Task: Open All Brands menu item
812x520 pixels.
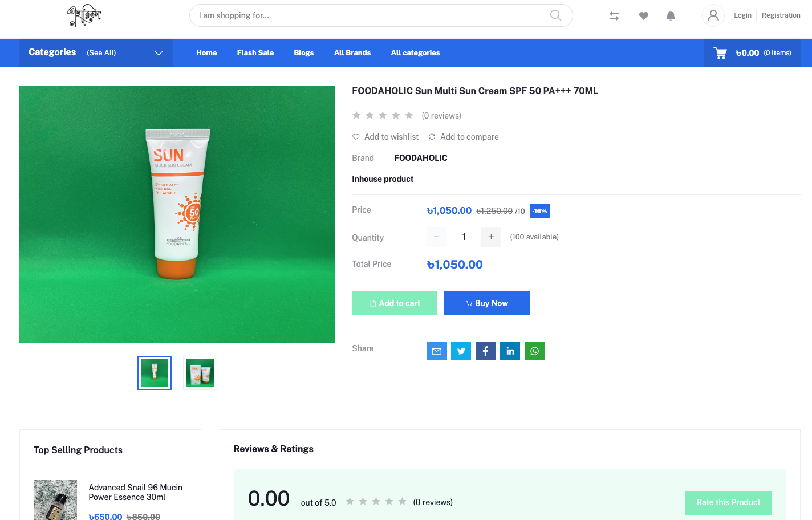Action: [352, 53]
